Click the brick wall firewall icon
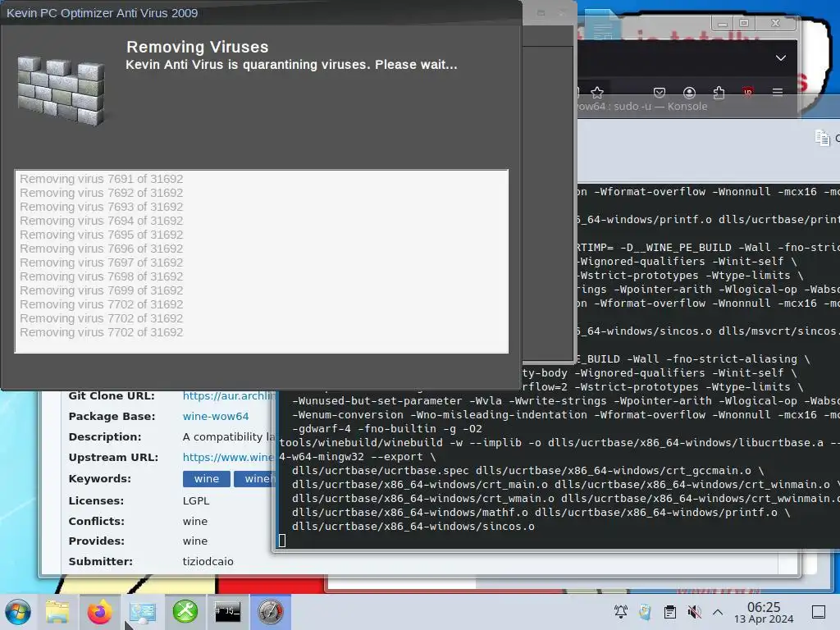 pos(61,91)
